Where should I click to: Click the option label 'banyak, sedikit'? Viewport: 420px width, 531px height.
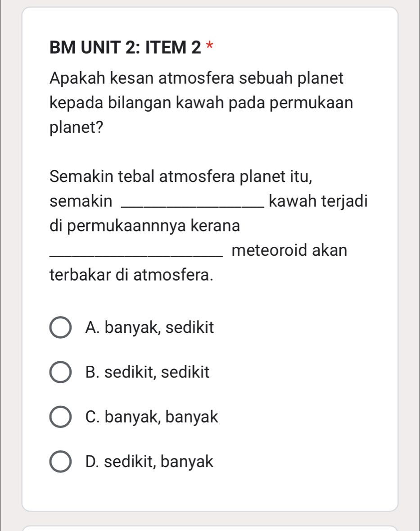[160, 327]
